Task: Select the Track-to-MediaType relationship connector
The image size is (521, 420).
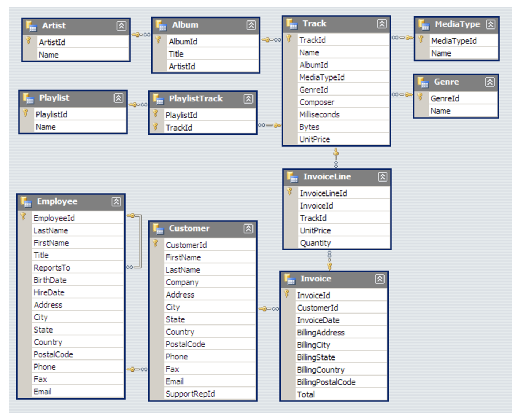Action: tap(402, 38)
